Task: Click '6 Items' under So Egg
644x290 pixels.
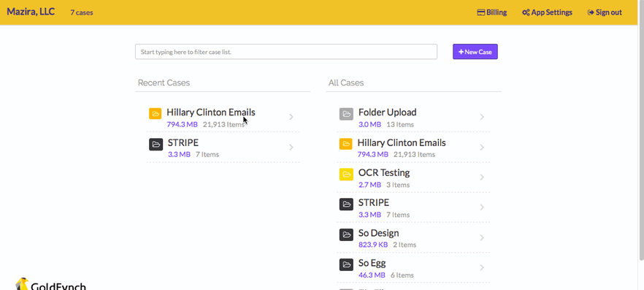Action: pyautogui.click(x=402, y=275)
